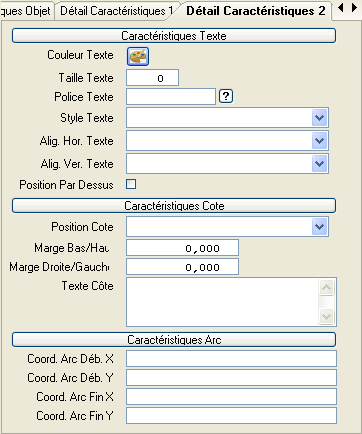
Task: Click Texte Côte scrollbar down arrow
Action: (x=326, y=316)
